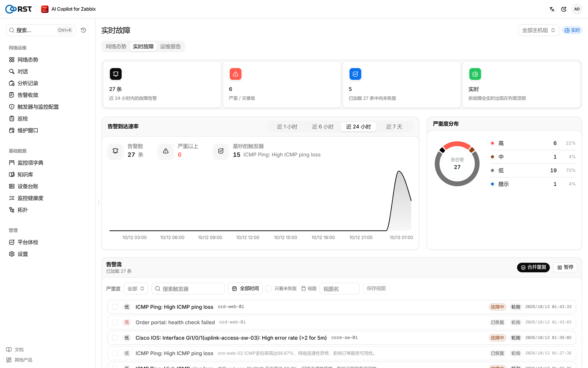This screenshot has width=588, height=368.
Task: Select checkbox for Cisco IOS interface row
Action: coord(115,338)
